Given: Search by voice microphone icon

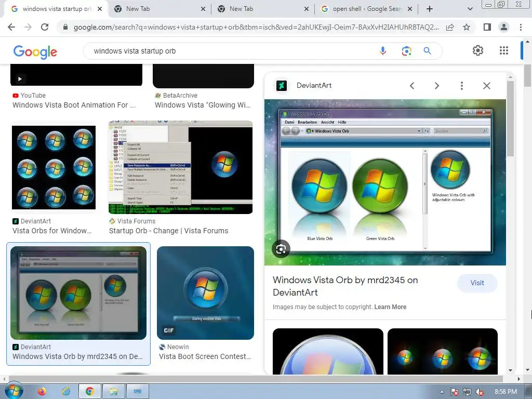Looking at the screenshot, I should click(383, 51).
